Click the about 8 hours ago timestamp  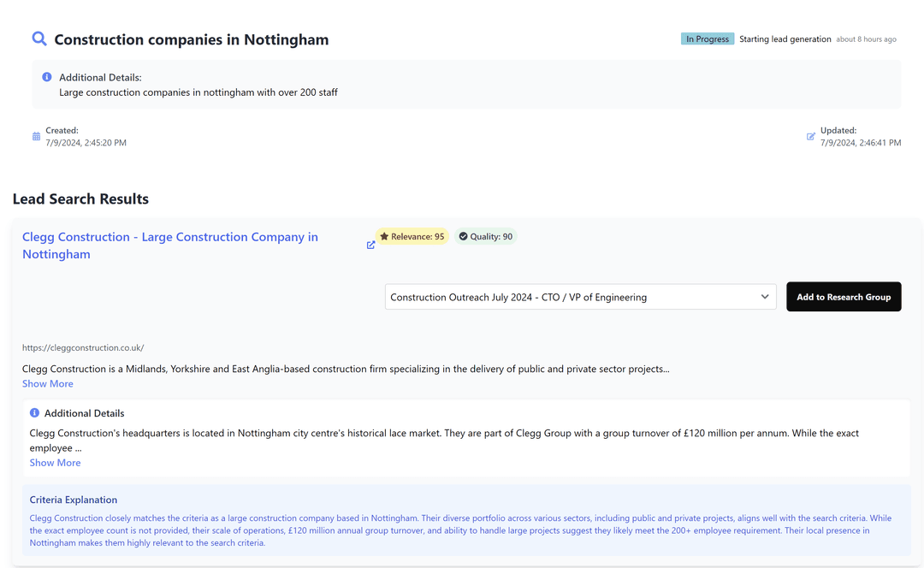click(x=866, y=39)
